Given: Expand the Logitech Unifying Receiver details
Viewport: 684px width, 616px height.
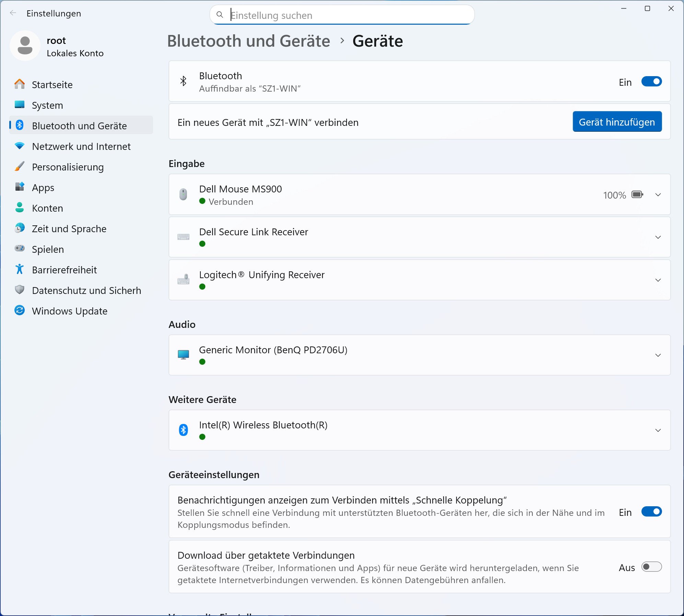Looking at the screenshot, I should 658,280.
